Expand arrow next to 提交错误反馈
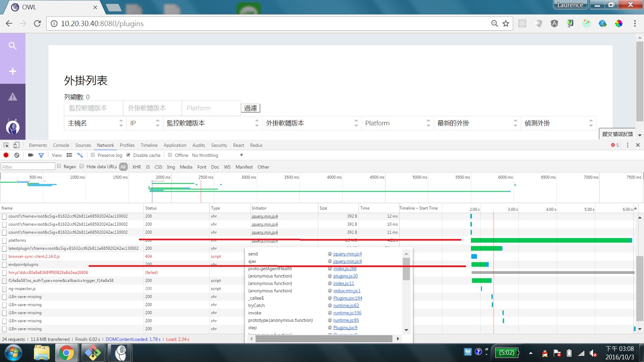 [640, 135]
